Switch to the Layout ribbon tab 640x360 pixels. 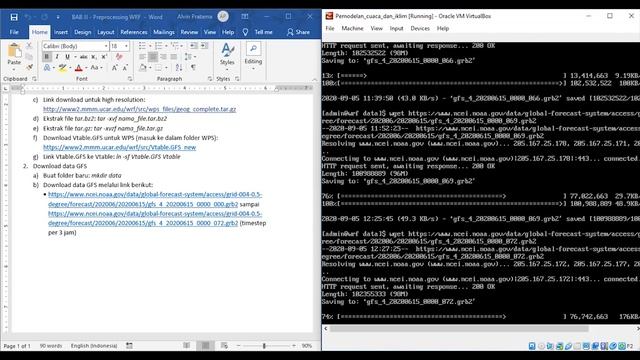point(106,32)
